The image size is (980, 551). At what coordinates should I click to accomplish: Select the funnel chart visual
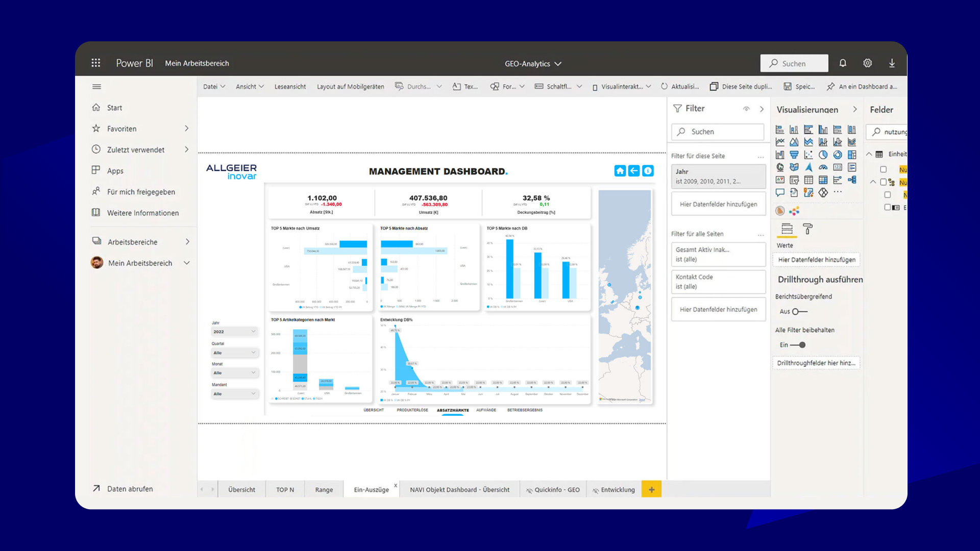794,155
